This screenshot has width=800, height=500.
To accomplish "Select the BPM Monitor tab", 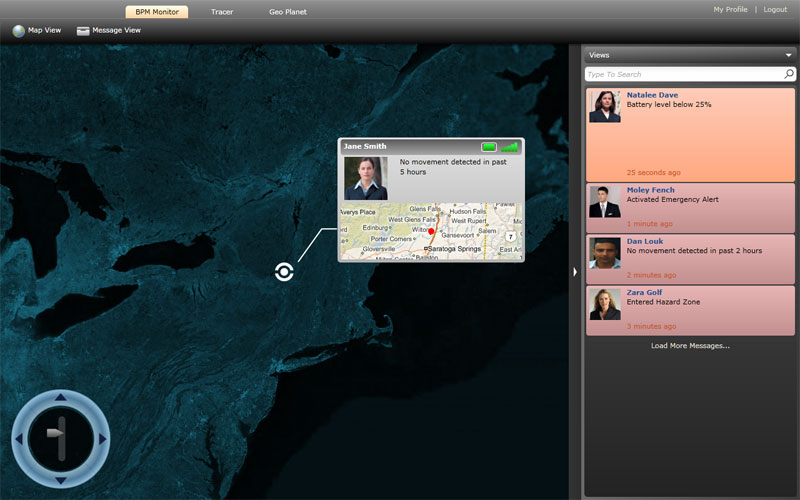I will pyautogui.click(x=157, y=12).
